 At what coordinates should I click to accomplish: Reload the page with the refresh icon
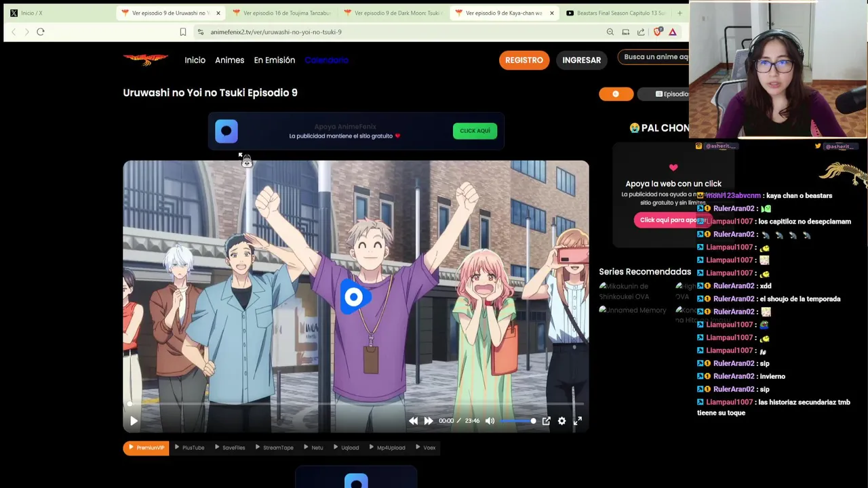coord(41,32)
